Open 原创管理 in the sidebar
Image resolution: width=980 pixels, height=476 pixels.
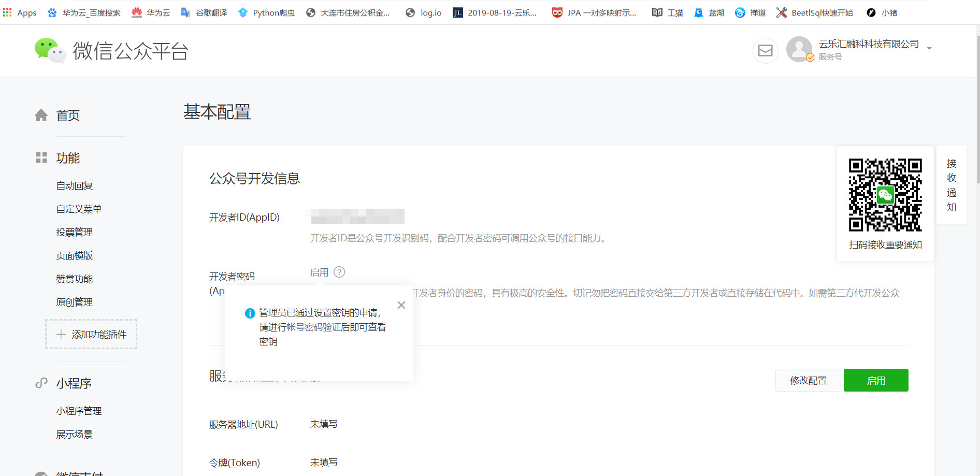point(75,302)
